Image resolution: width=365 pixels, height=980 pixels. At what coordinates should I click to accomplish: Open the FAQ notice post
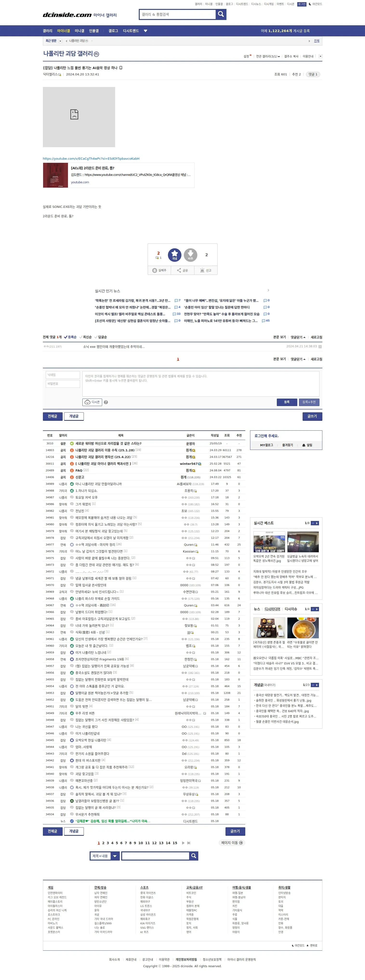coord(79,470)
